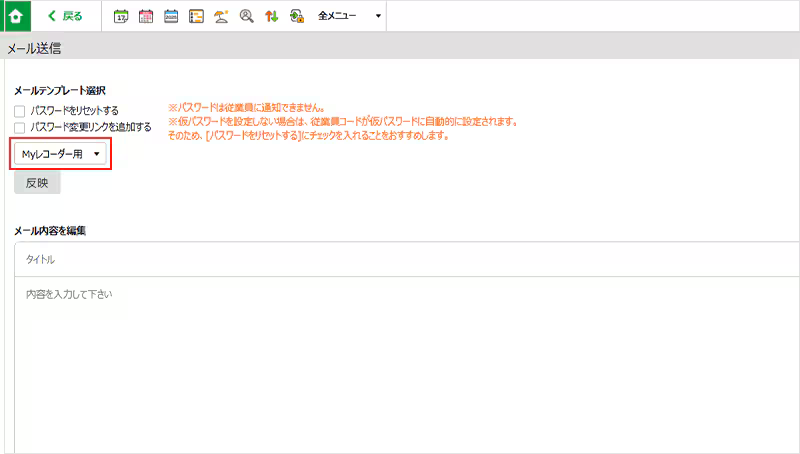Viewport: 800px width, 454px height.
Task: Click the up-down arrows import/export icon
Action: 271,16
